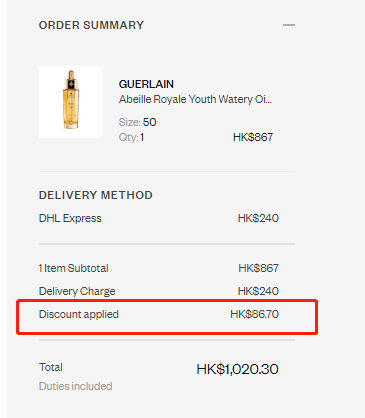Click the Duties included note
365x418 pixels.
point(75,386)
